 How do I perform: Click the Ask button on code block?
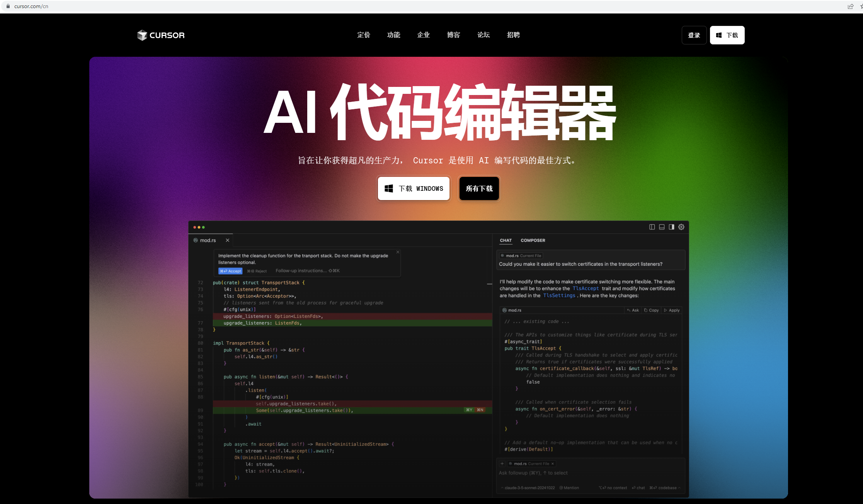[x=633, y=310]
